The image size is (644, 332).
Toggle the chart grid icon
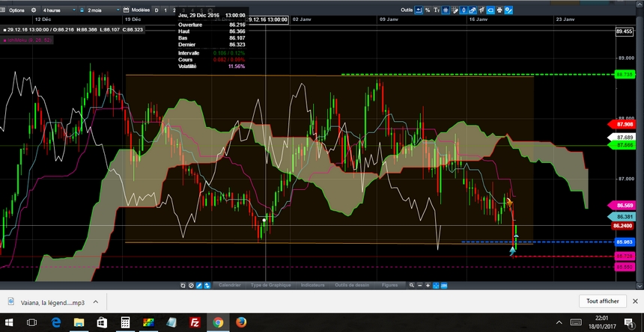point(446,10)
